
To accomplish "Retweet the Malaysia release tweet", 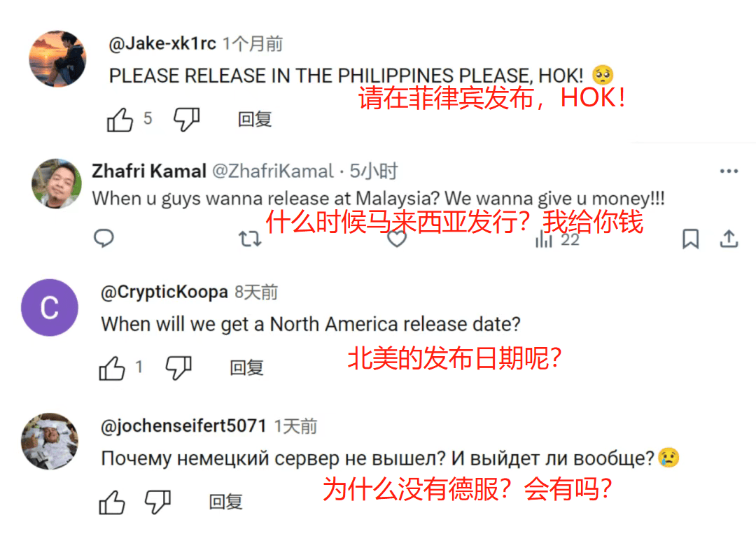I will point(250,239).
